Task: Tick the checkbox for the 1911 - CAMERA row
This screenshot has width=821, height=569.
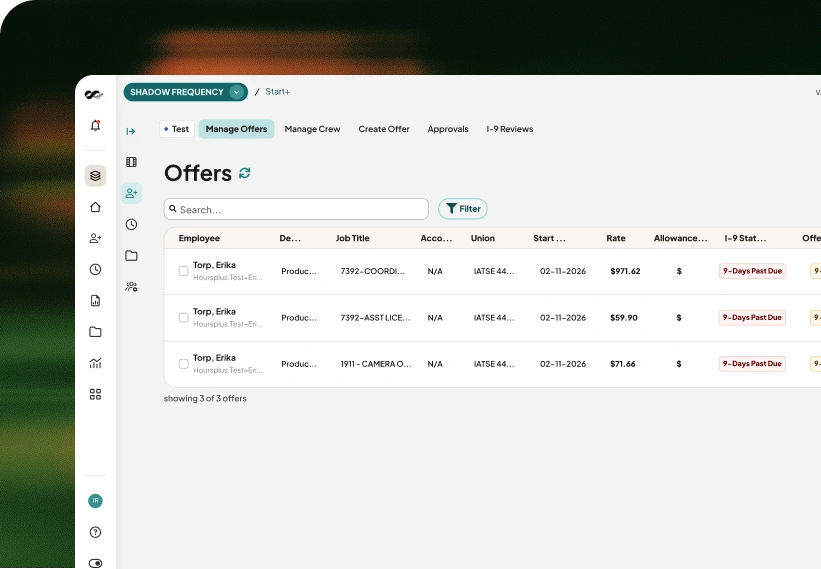Action: 183,364
